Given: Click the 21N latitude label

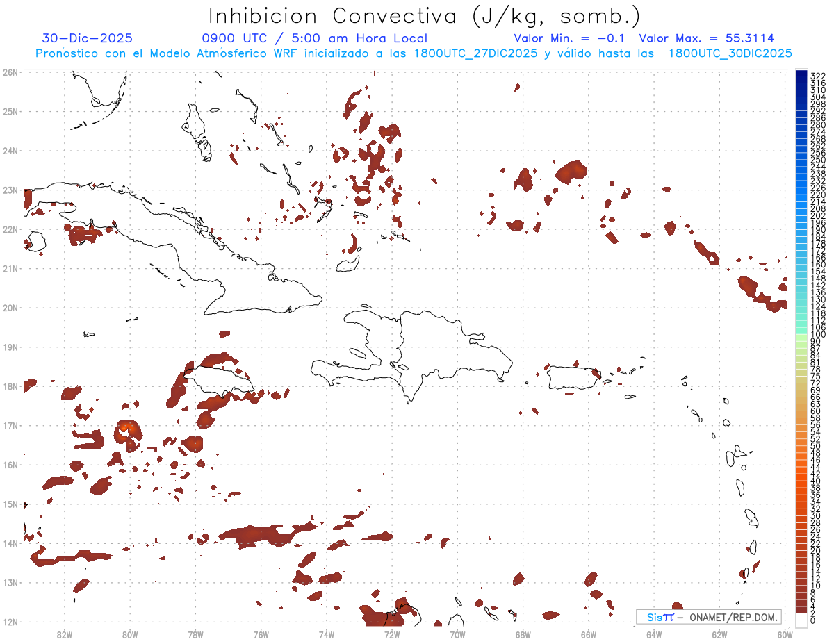Looking at the screenshot, I should (x=10, y=268).
